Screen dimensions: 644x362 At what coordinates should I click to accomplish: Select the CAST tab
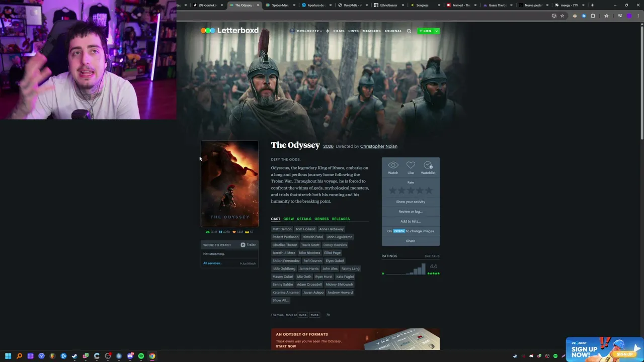tap(276, 219)
